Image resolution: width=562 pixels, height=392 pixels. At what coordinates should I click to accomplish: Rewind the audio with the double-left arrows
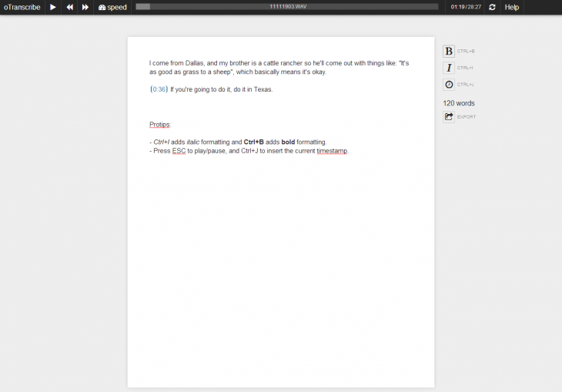click(69, 7)
